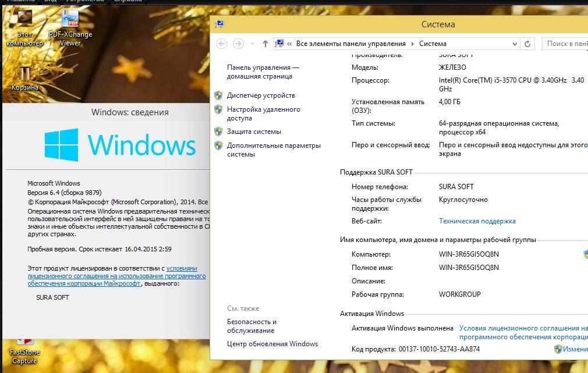The image size is (588, 373).
Task: Click the shield icon beside Дополнительные параметры системы
Action: (218, 145)
